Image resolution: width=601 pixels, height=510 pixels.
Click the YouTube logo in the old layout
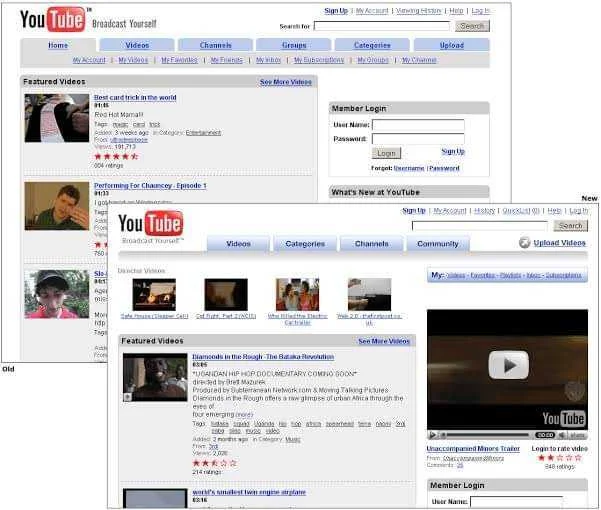tap(53, 19)
